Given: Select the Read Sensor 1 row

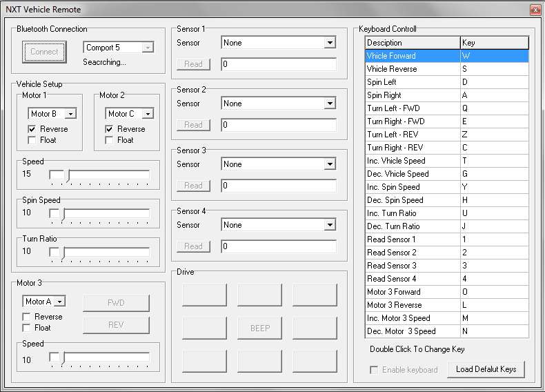Looking at the screenshot, I should tap(447, 239).
